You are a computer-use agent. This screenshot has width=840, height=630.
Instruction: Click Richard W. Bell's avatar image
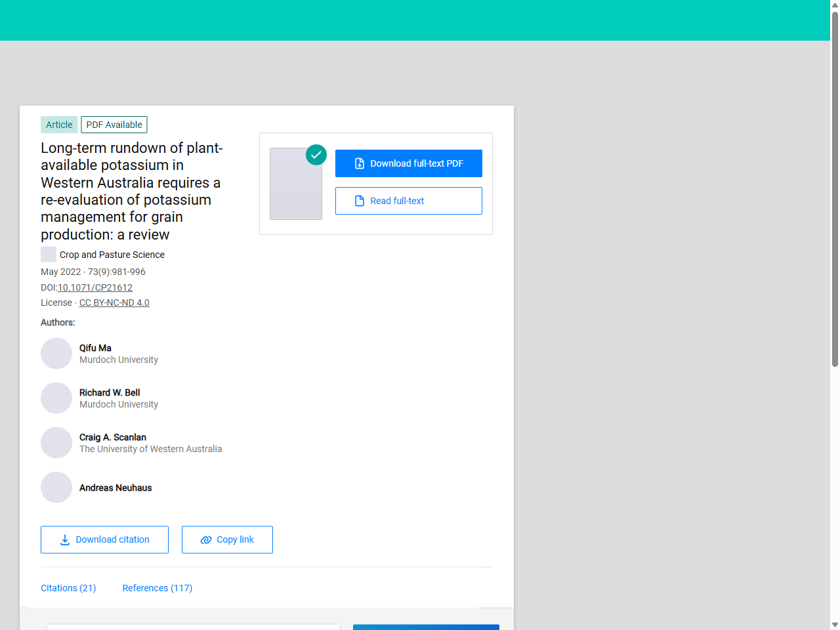point(56,398)
